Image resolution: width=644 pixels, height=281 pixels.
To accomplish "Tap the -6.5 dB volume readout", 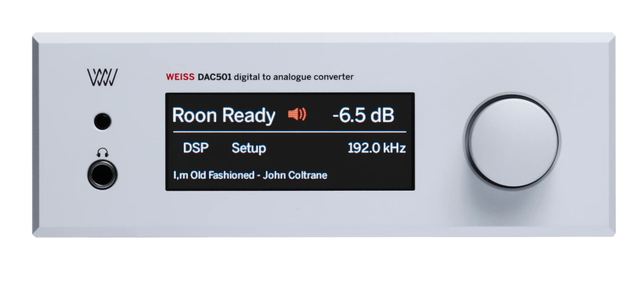I will [363, 115].
